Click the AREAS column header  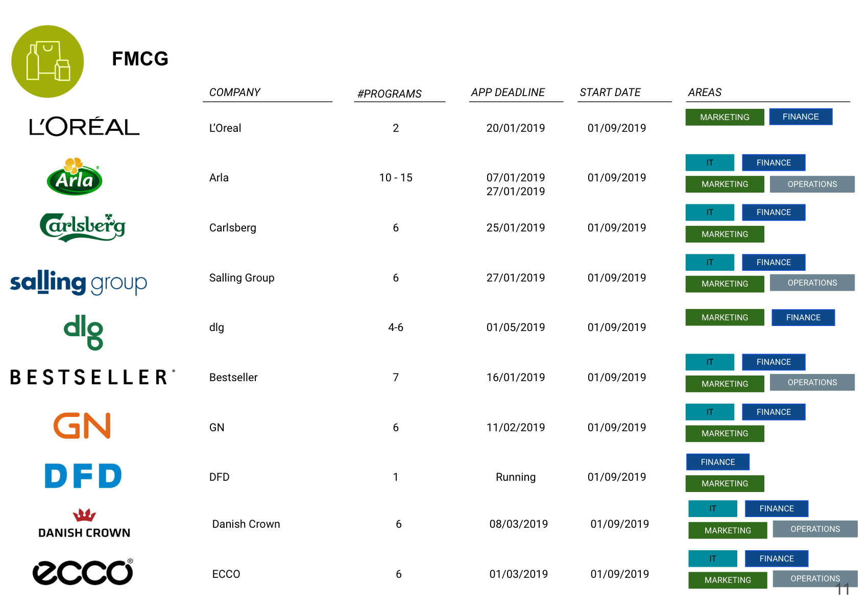coord(705,92)
